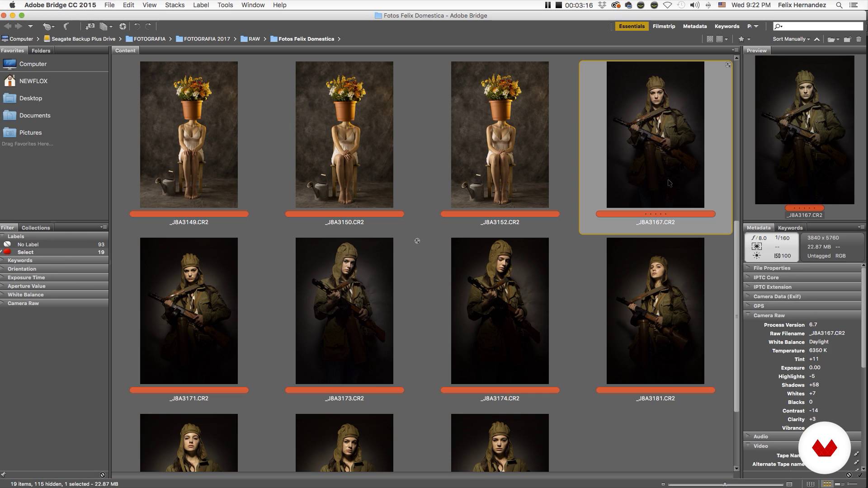868x488 pixels.
Task: Open the Tools menu
Action: click(x=225, y=5)
